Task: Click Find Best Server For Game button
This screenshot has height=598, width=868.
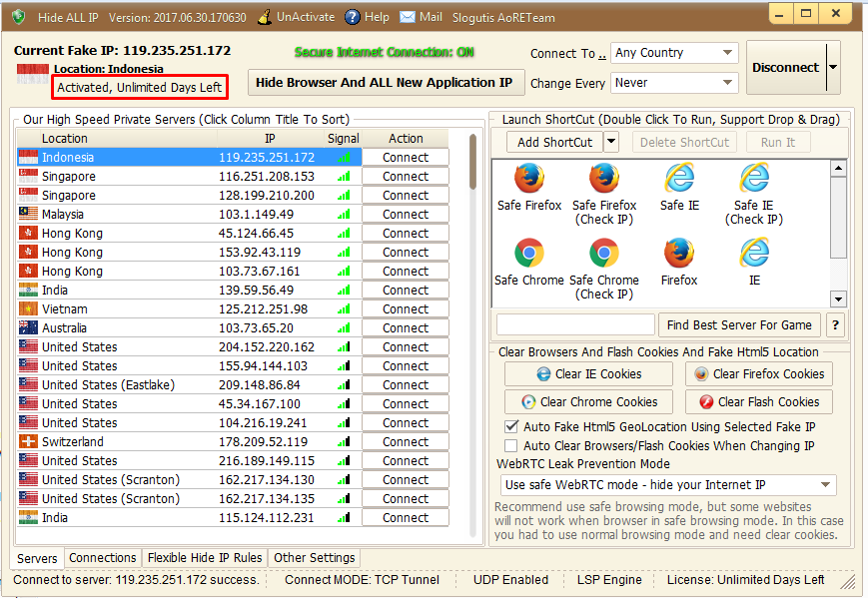Action: 739,325
